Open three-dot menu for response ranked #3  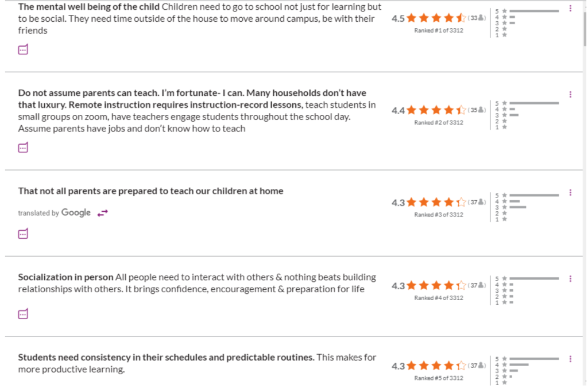pos(570,193)
